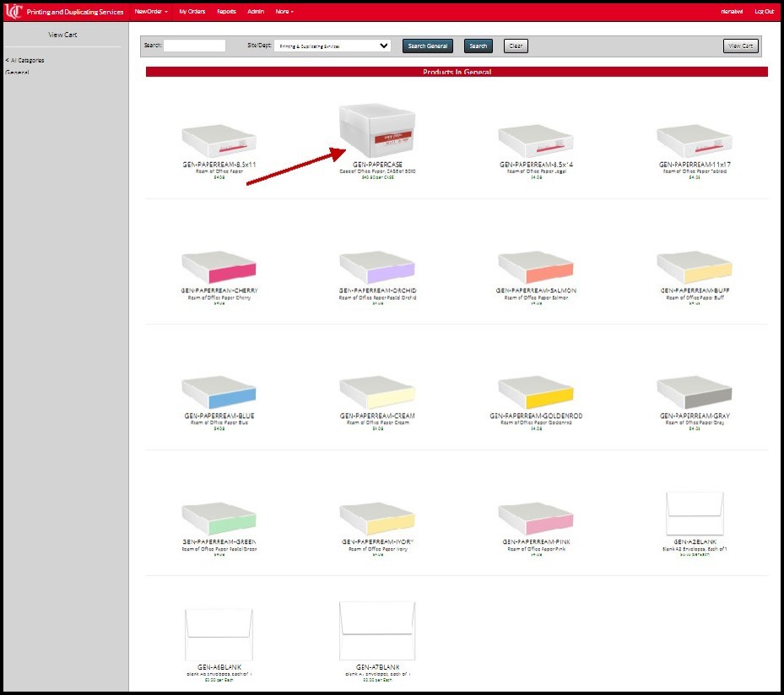Open the New Order dropdown menu
Viewport: 784px width, 695px height.
pos(149,11)
